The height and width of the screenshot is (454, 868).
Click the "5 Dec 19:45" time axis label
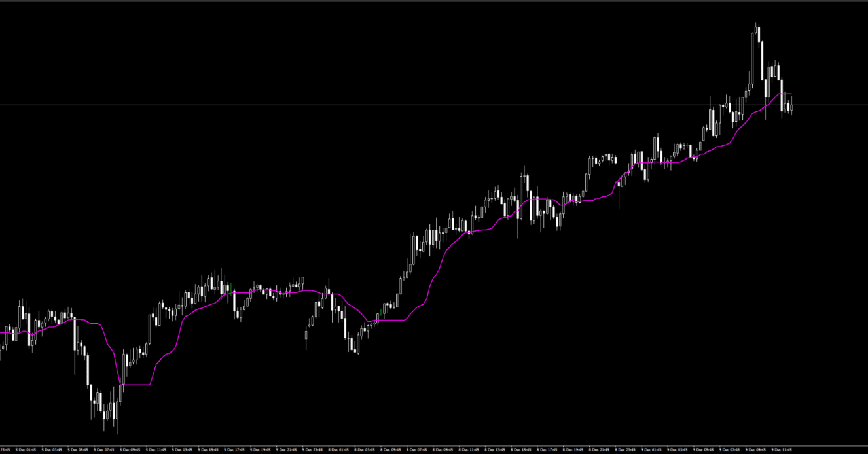(261, 449)
